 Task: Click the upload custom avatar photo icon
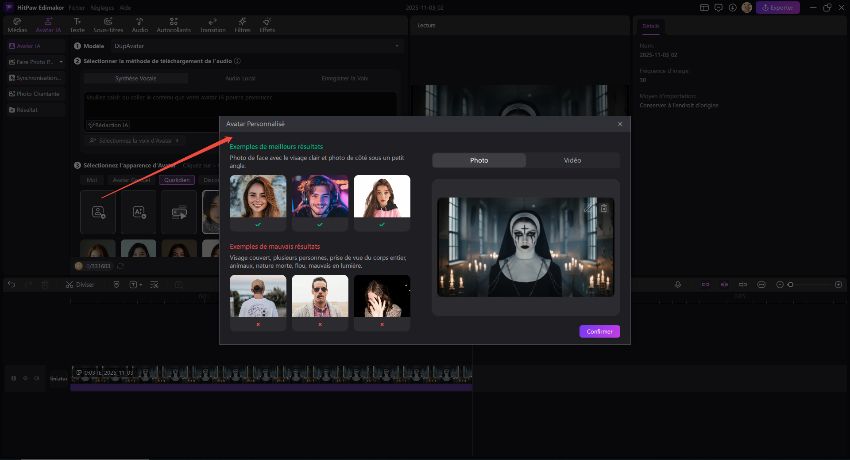click(98, 212)
